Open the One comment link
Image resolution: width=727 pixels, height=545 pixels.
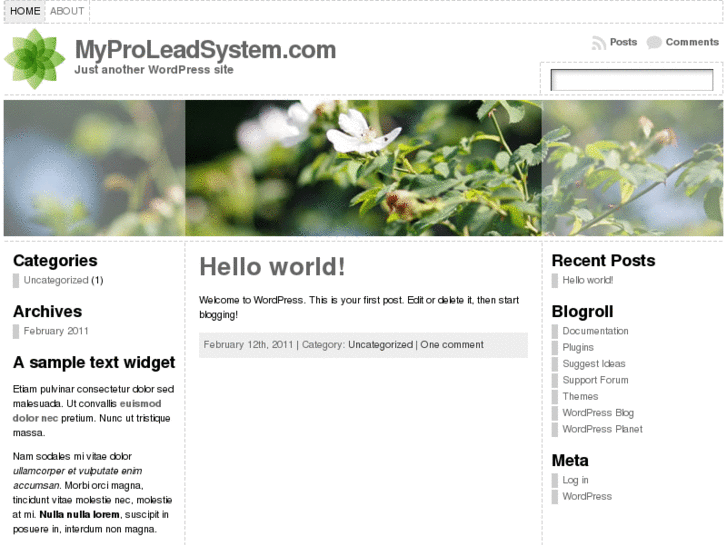(x=452, y=345)
